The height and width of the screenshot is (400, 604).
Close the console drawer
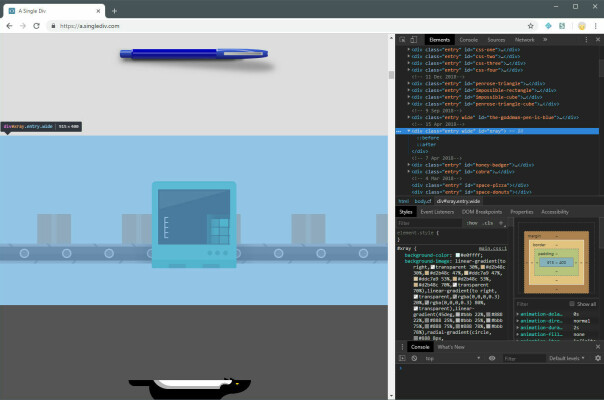click(598, 347)
